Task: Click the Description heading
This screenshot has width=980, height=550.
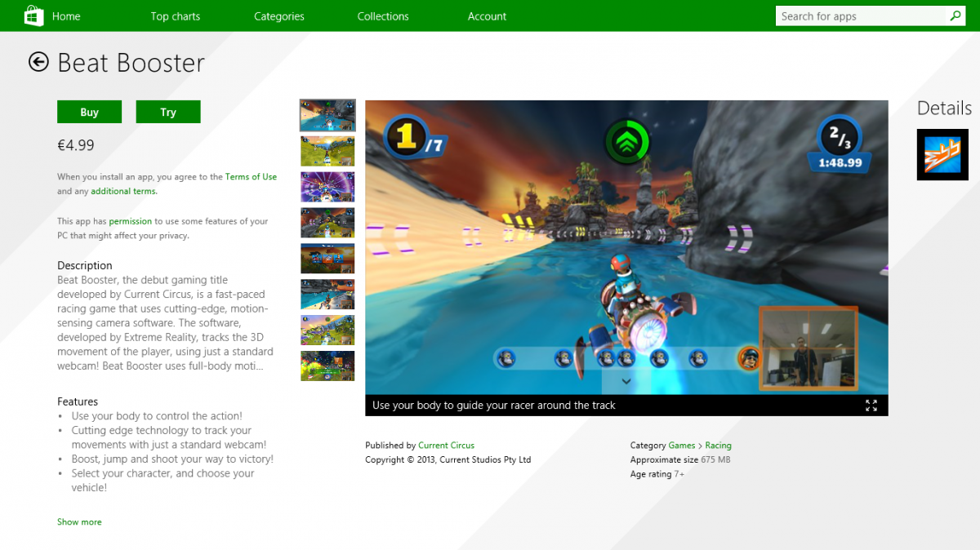Action: 85,265
